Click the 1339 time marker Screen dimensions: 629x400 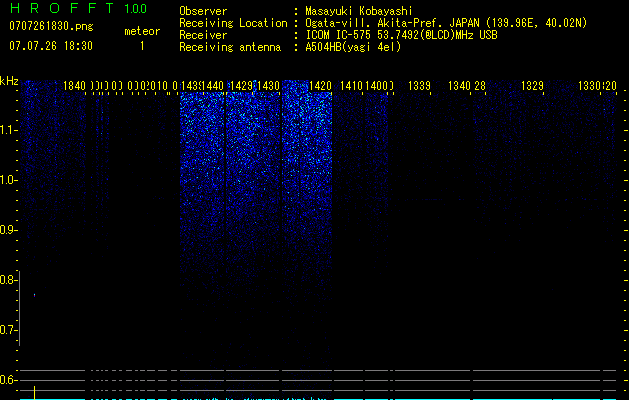tap(419, 86)
